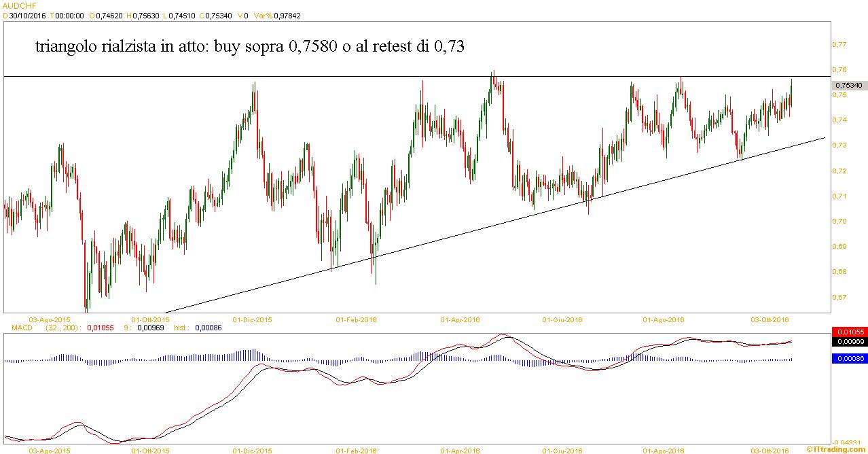Screen dimensions: 868x454
Task: Click the MACD hist label
Action: coord(181,328)
